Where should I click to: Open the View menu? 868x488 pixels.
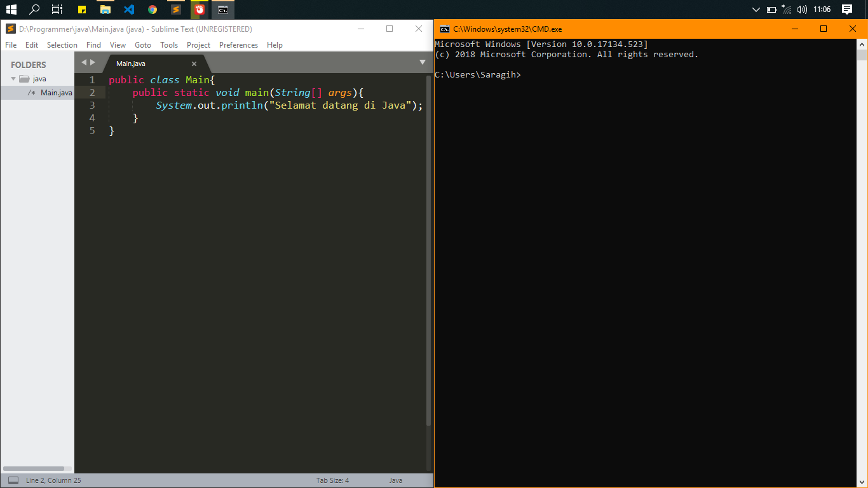pyautogui.click(x=118, y=45)
